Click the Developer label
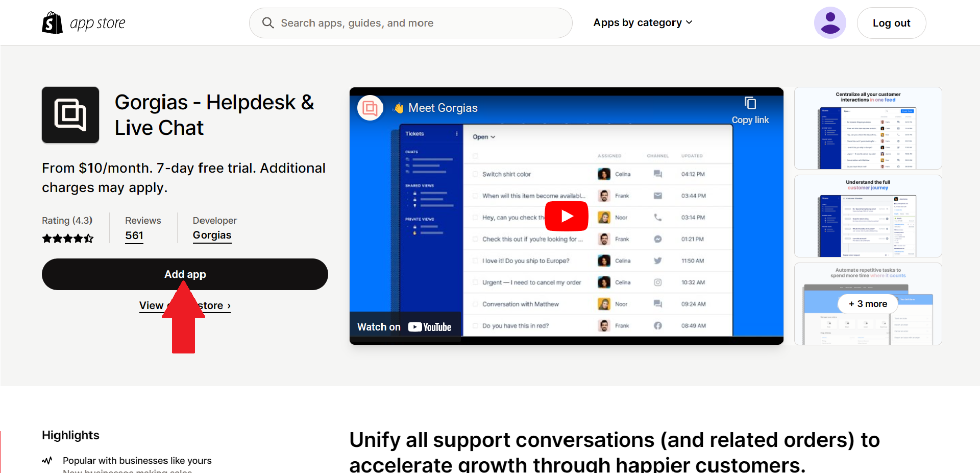This screenshot has width=980, height=473. [x=215, y=221]
